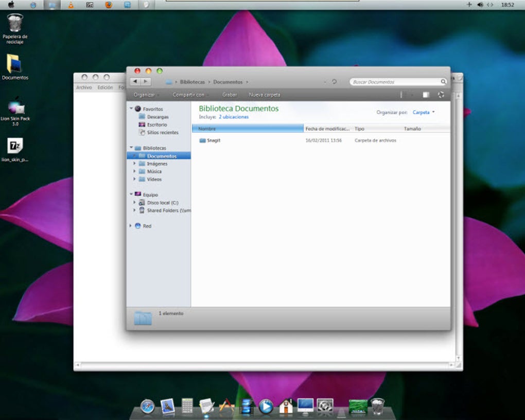Click the Grabar toolbar button
The image size is (525, 420).
click(x=230, y=95)
